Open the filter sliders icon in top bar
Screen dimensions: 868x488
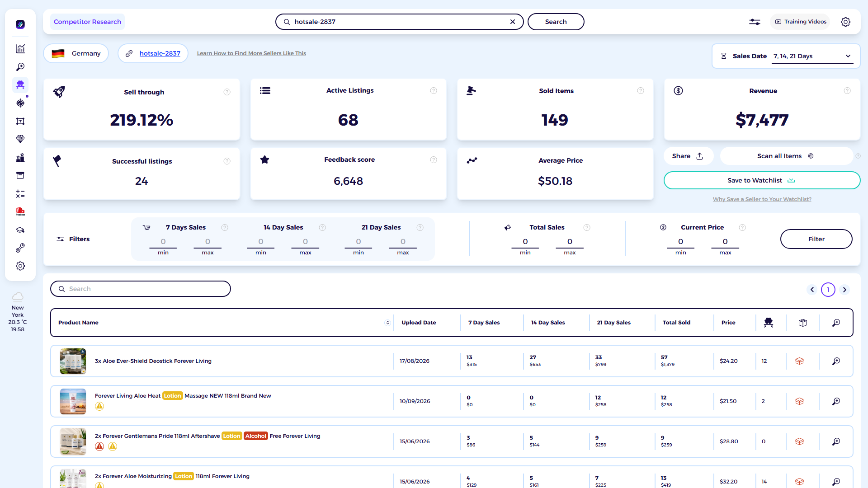(755, 22)
